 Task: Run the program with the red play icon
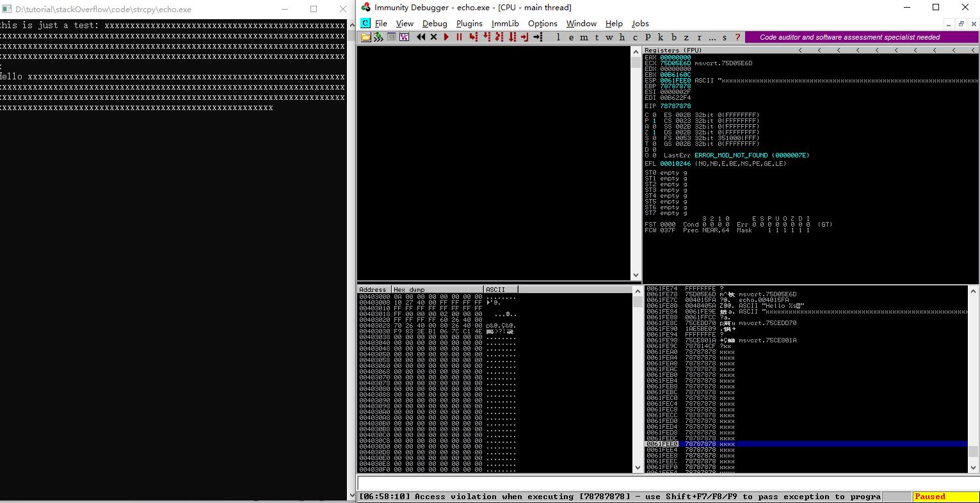[x=446, y=37]
